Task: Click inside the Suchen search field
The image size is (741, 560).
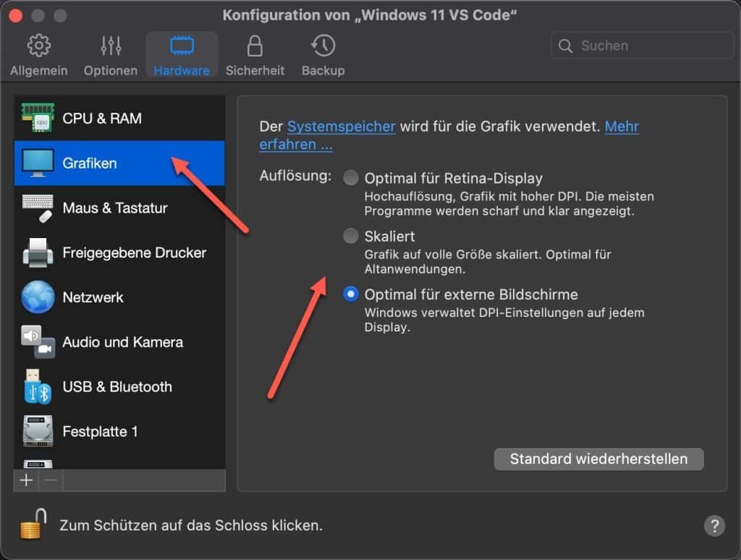Action: 640,45
